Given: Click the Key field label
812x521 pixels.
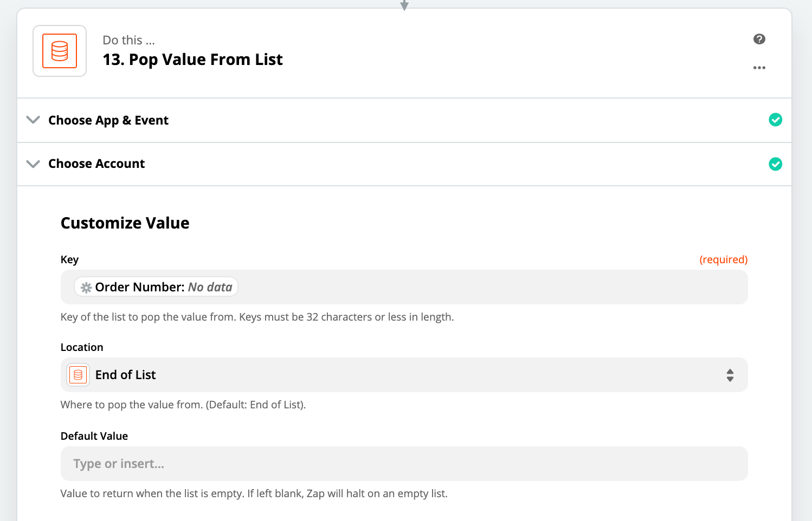Looking at the screenshot, I should point(69,259).
